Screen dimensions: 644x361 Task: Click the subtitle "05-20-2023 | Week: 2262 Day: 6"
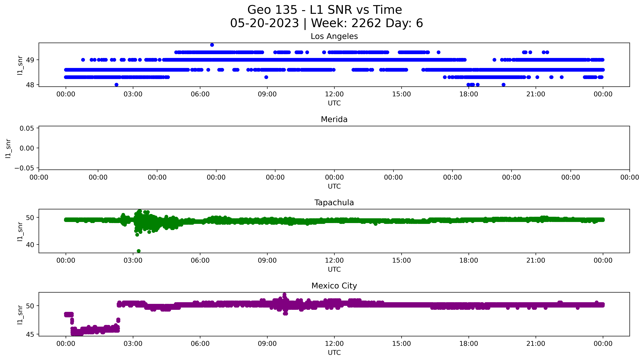326,23
